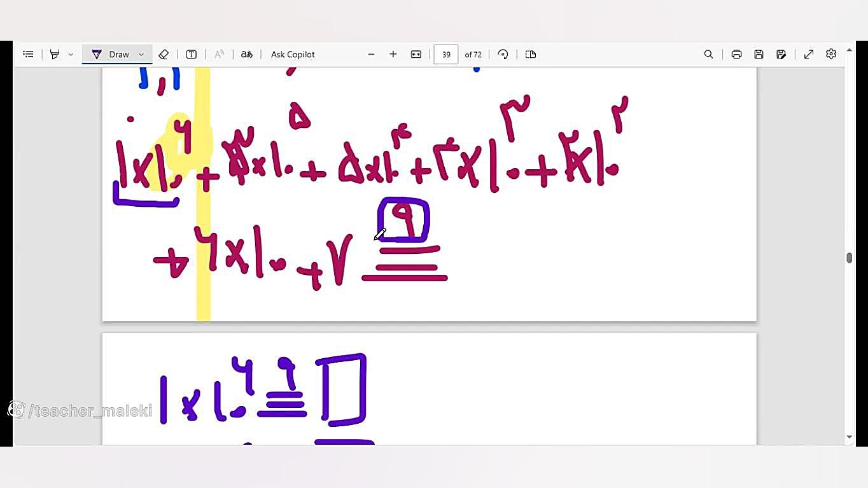This screenshot has width=868, height=488.
Task: Rotate the PDF page
Action: click(503, 54)
